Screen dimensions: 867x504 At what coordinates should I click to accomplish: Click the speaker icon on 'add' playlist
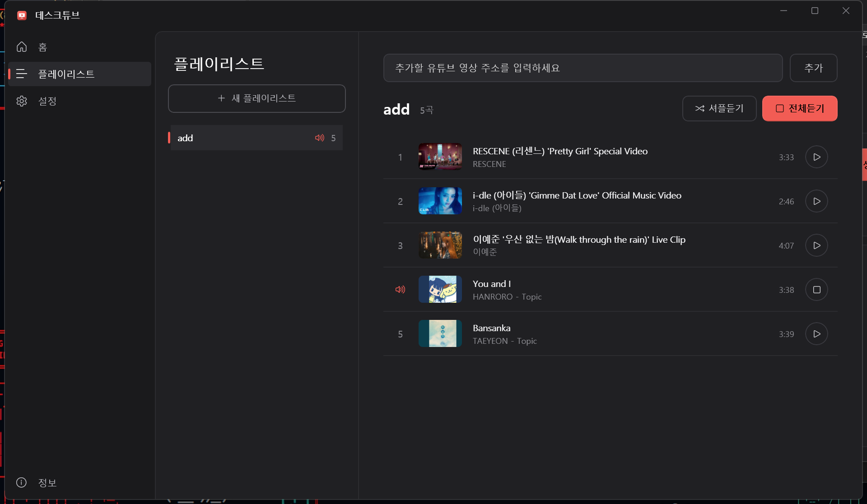pyautogui.click(x=320, y=138)
